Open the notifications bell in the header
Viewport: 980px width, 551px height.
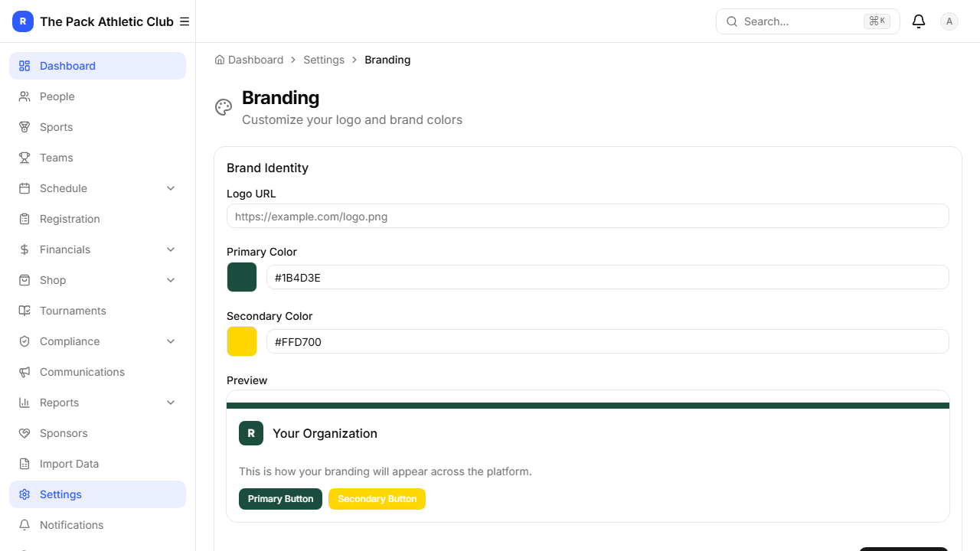pyautogui.click(x=919, y=21)
